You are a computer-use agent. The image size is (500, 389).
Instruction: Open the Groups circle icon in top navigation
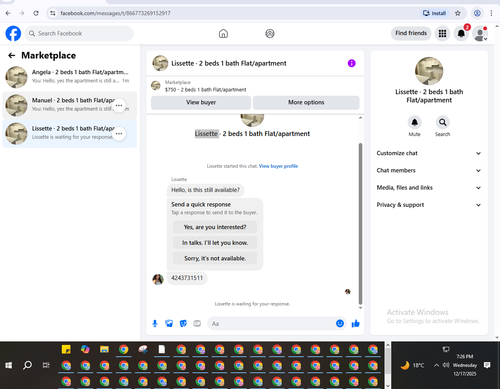[270, 33]
